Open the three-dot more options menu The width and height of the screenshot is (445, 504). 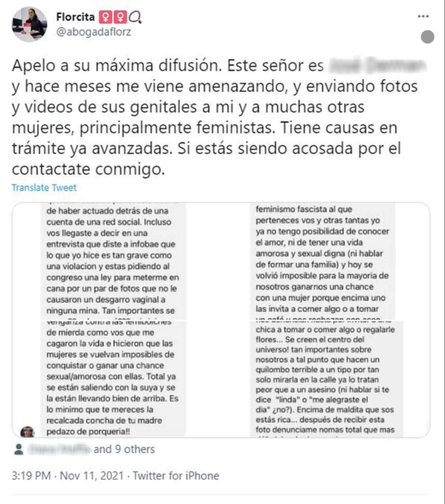423,16
